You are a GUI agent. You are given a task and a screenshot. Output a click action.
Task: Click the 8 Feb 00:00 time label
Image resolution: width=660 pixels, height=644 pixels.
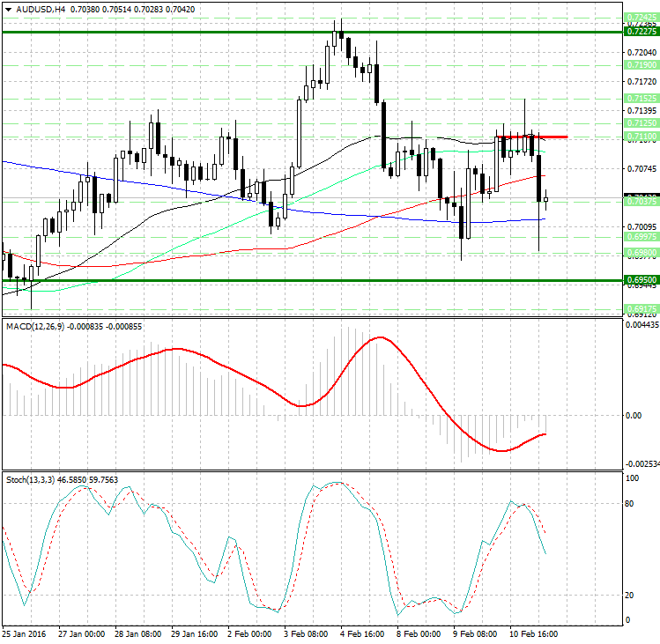(418, 633)
